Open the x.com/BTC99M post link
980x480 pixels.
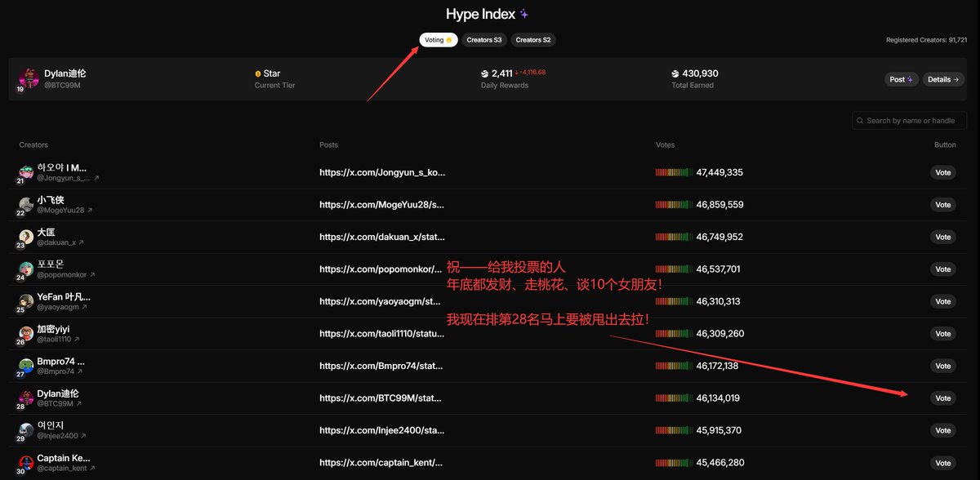382,398
